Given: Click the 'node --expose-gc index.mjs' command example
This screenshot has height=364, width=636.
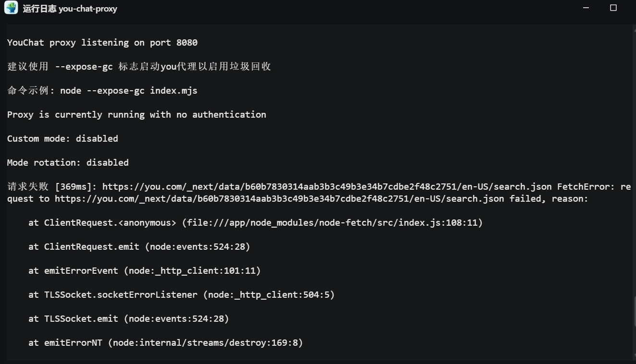Looking at the screenshot, I should pyautogui.click(x=128, y=91).
